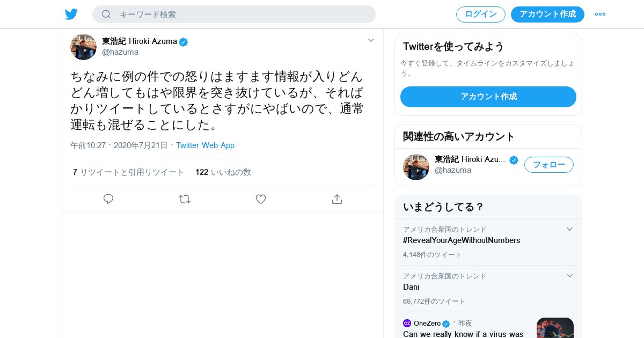Share the tweet via the share icon
This screenshot has width=644, height=338.
click(x=337, y=199)
